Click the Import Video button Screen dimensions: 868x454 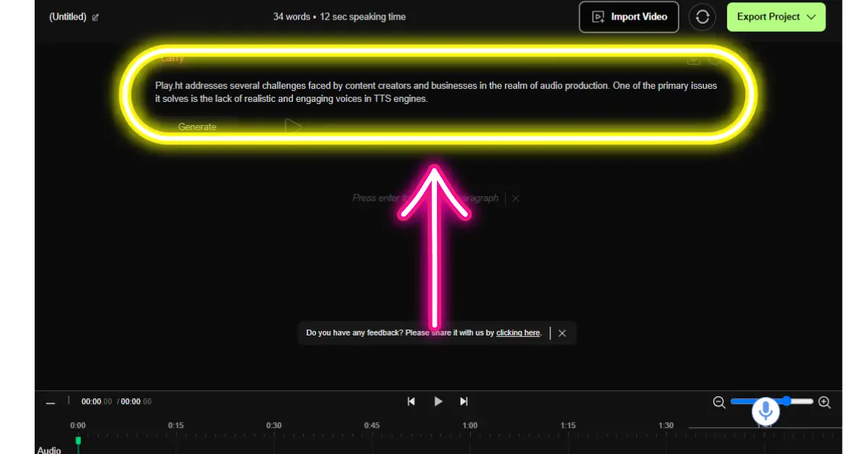click(x=629, y=17)
